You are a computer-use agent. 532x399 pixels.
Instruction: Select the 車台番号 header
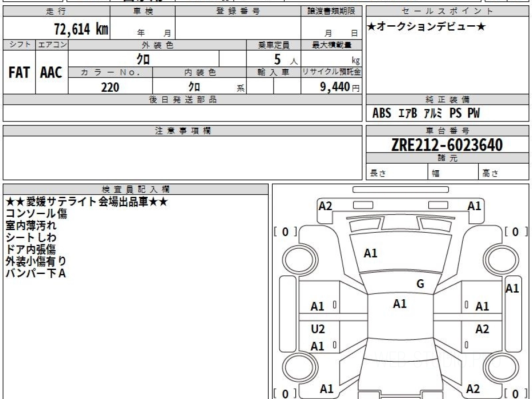tap(447, 131)
